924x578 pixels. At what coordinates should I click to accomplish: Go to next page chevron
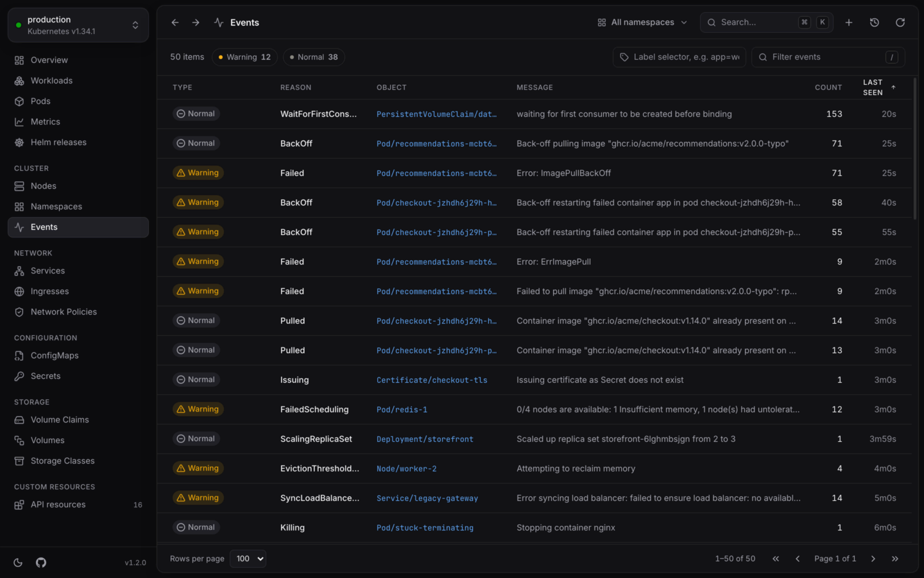(x=873, y=559)
